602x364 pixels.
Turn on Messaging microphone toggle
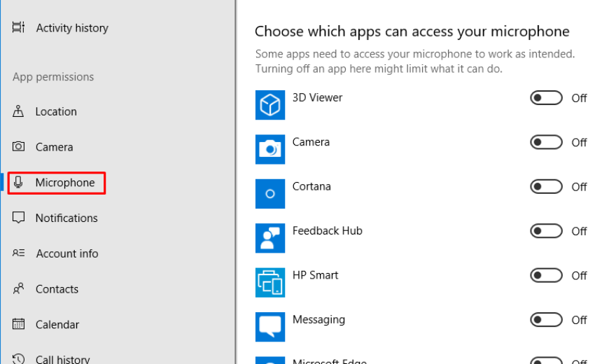click(546, 320)
